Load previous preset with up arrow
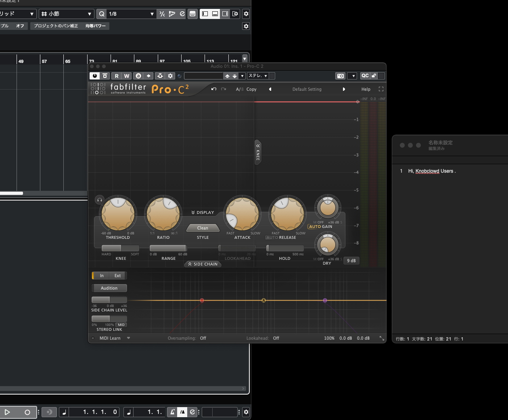 [x=227, y=76]
